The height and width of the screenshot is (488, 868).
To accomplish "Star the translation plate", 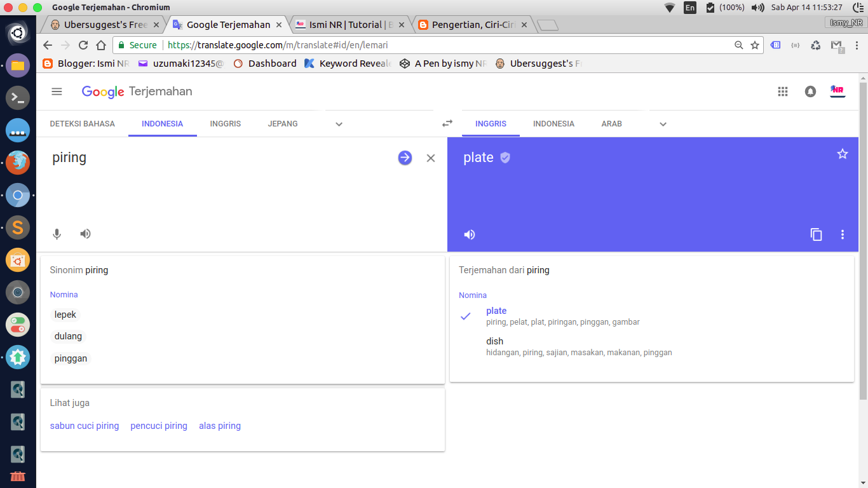I will [843, 154].
